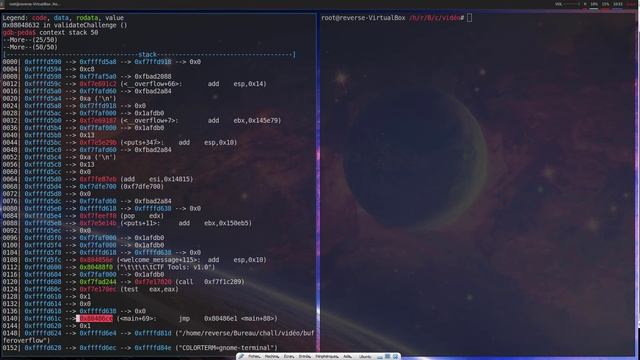Click the workspace icon at top-left corner
Screen dimensions: 640x360
point(2,4)
